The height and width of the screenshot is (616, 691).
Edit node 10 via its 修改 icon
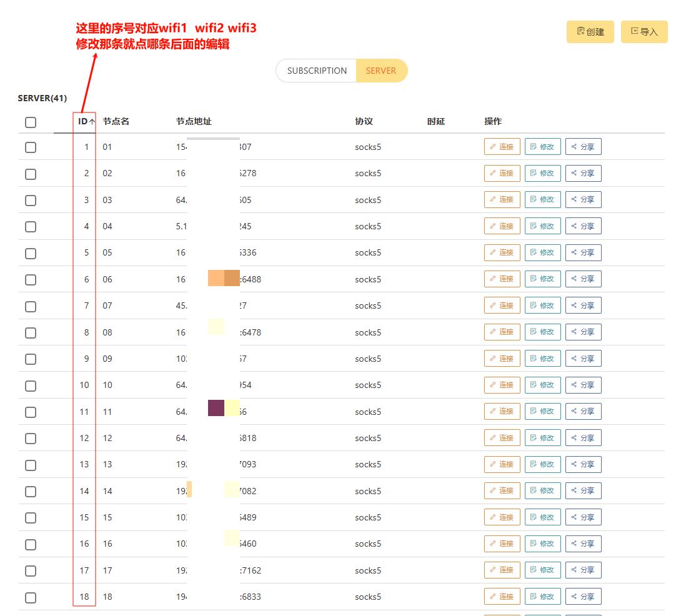pos(542,385)
